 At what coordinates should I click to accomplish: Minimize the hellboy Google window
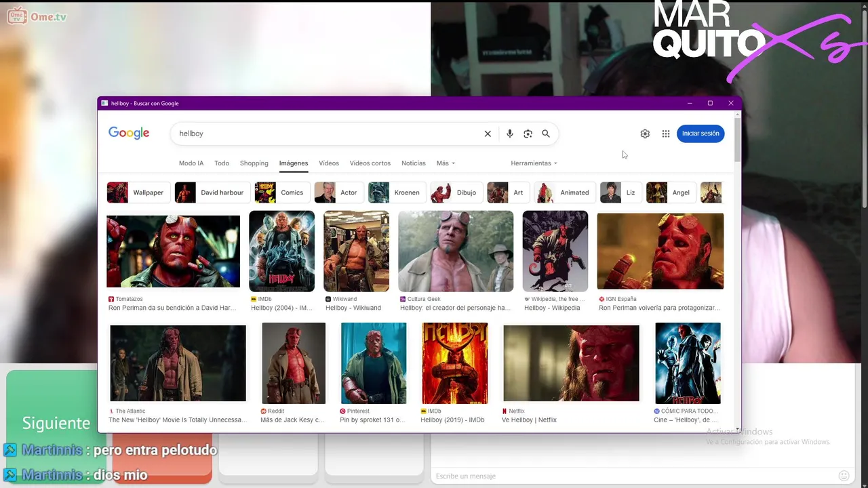pyautogui.click(x=690, y=103)
